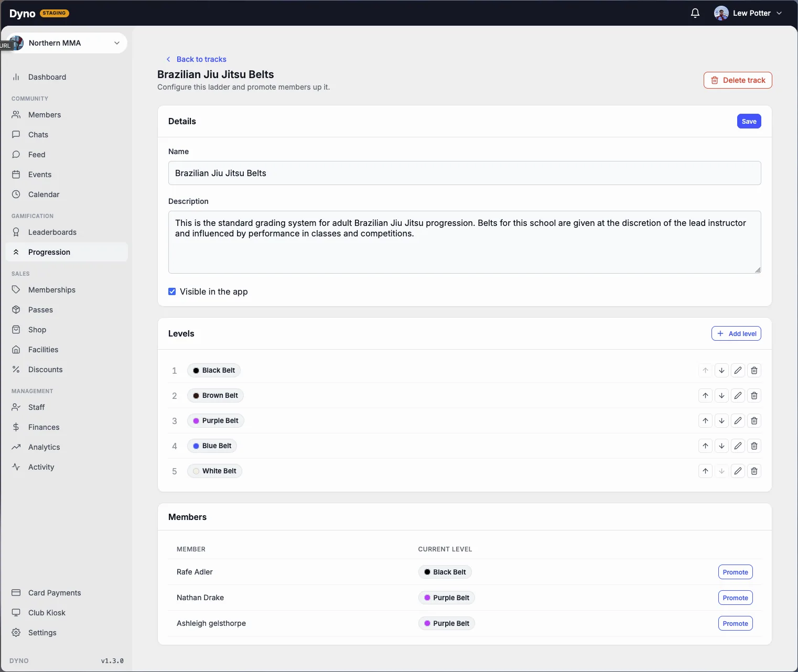Click the description textarea resize handle
Viewport: 798px width, 672px height.
(x=758, y=270)
